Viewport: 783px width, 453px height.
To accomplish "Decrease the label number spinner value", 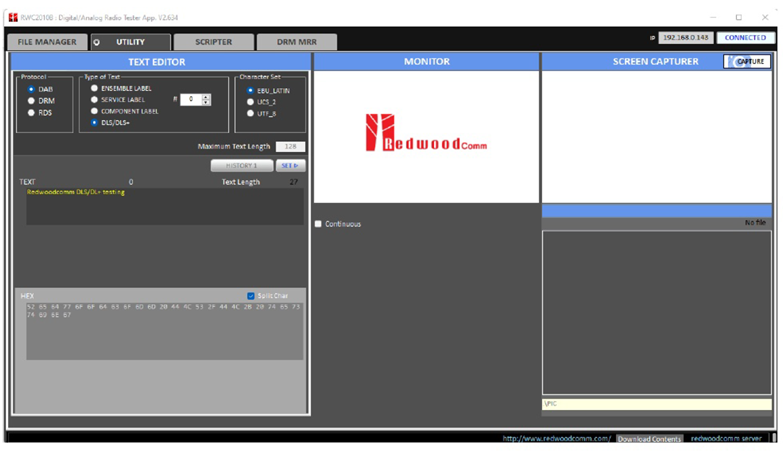I will (x=206, y=102).
